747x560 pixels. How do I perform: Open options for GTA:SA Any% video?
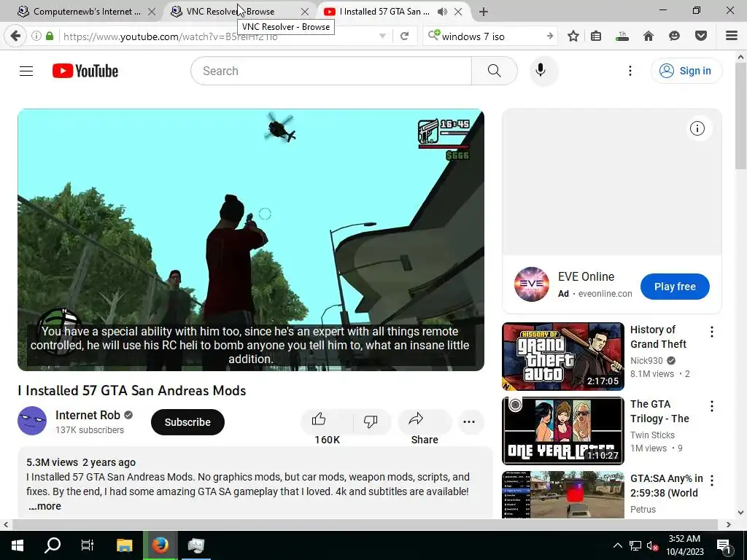coord(712,481)
